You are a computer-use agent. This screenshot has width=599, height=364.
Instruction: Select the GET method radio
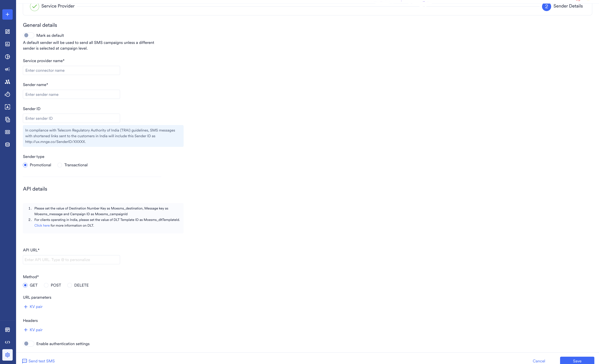25,285
